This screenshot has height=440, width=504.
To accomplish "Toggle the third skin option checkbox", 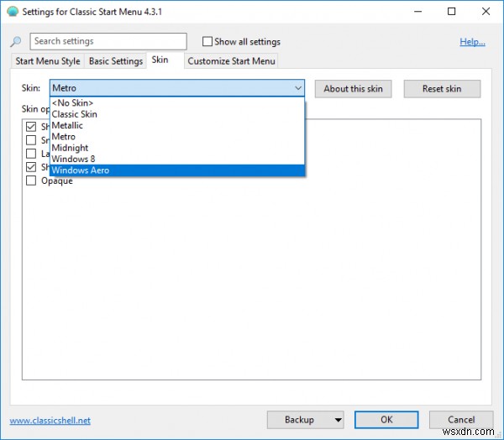I will 31,154.
